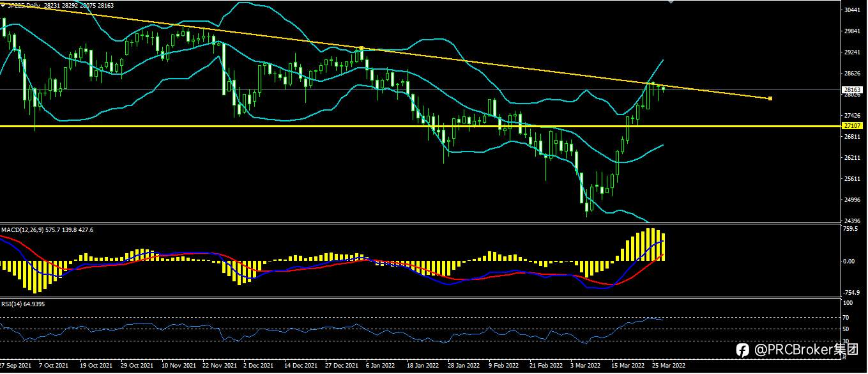The height and width of the screenshot is (374, 868).
Task: Select the trendline anchor point near 6 Jan 2022
Action: coord(362,48)
